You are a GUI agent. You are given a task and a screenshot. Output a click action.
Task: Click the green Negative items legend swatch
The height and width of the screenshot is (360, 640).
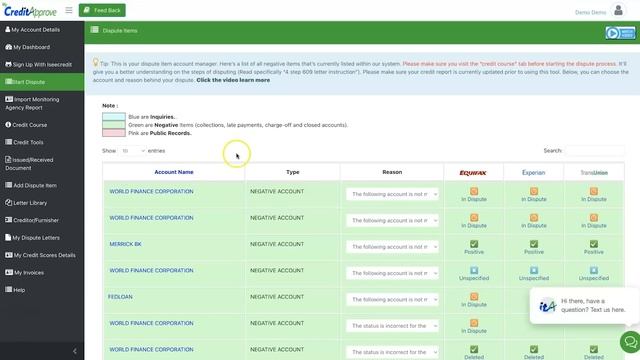[x=113, y=125]
